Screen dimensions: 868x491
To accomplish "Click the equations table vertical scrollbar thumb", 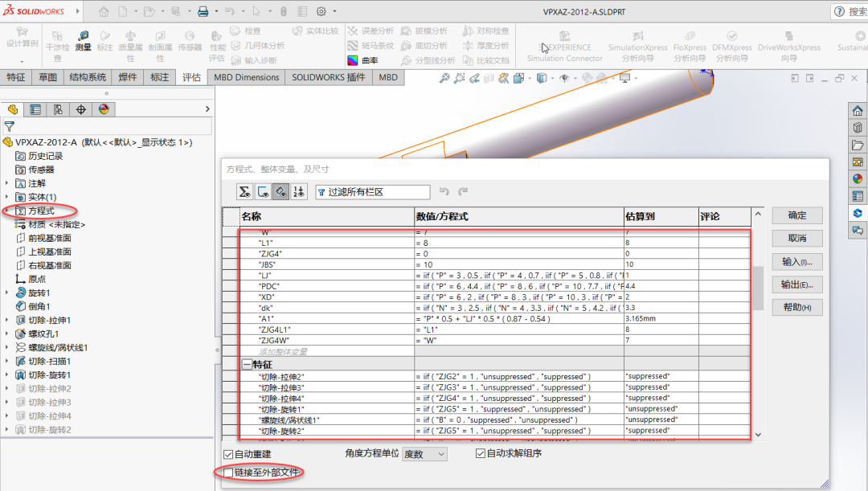I will tap(758, 288).
